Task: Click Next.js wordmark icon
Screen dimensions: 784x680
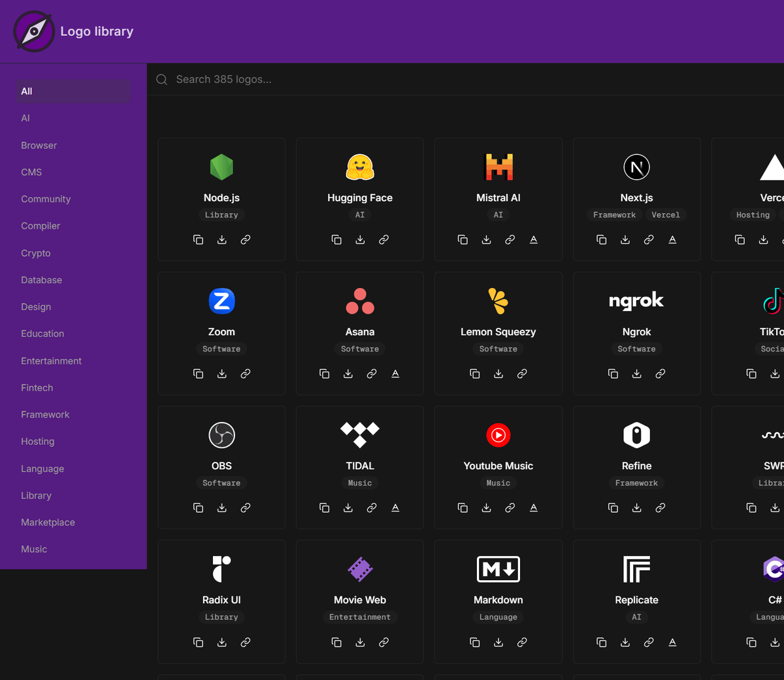Action: [672, 240]
